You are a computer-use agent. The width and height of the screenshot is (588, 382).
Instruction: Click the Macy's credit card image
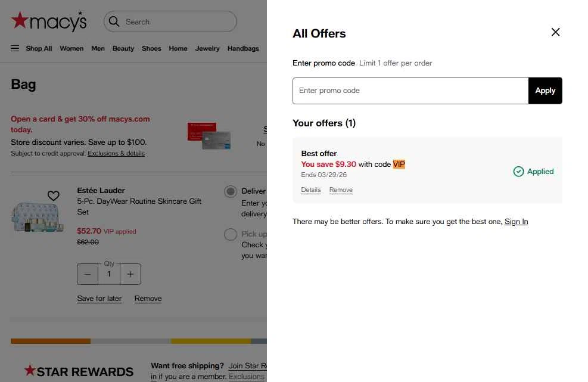tap(209, 136)
